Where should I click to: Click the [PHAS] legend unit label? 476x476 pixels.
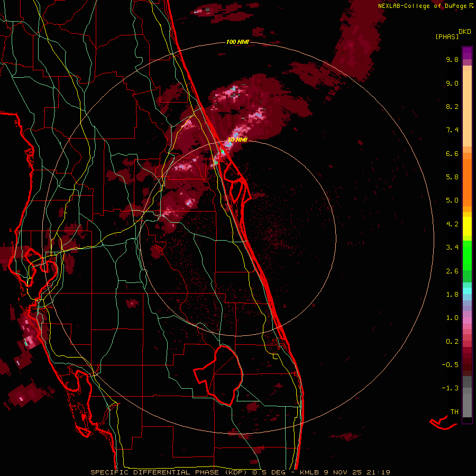tap(447, 36)
